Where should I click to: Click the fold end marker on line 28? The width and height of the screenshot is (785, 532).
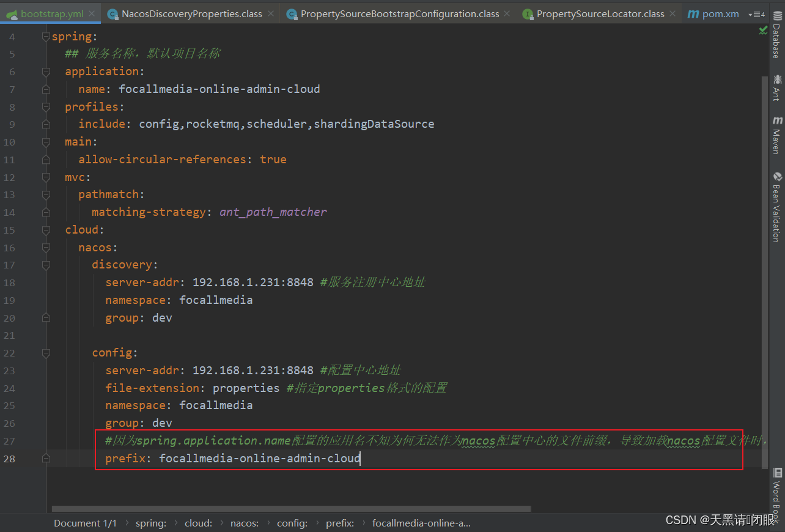(46, 458)
